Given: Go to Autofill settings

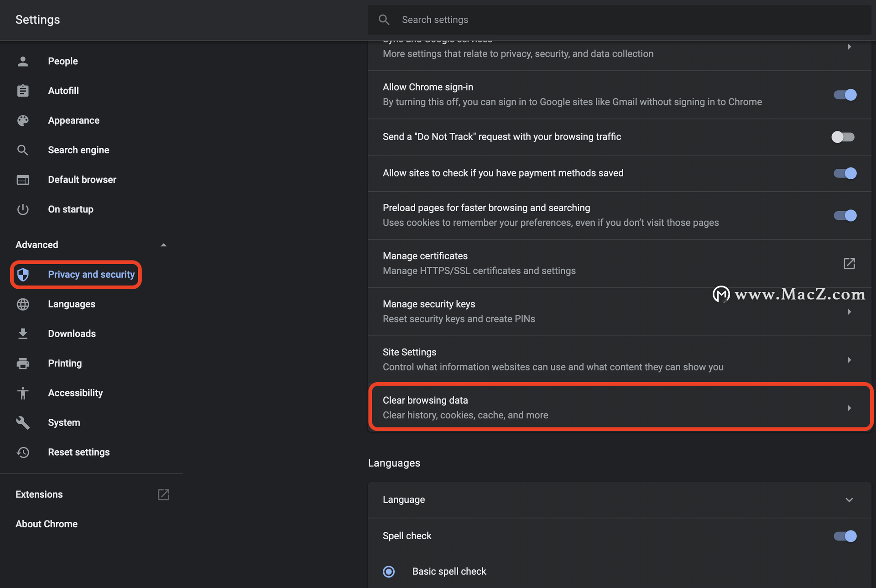Looking at the screenshot, I should click(x=63, y=91).
